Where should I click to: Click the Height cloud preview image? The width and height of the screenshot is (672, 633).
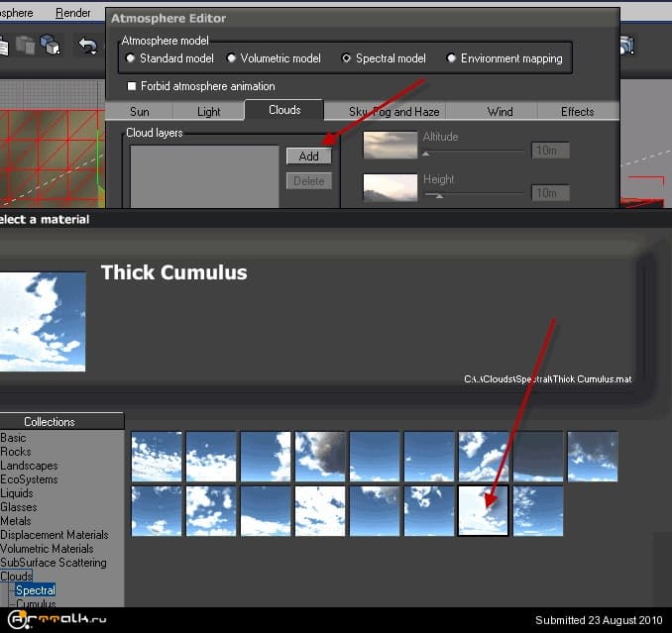pos(390,187)
